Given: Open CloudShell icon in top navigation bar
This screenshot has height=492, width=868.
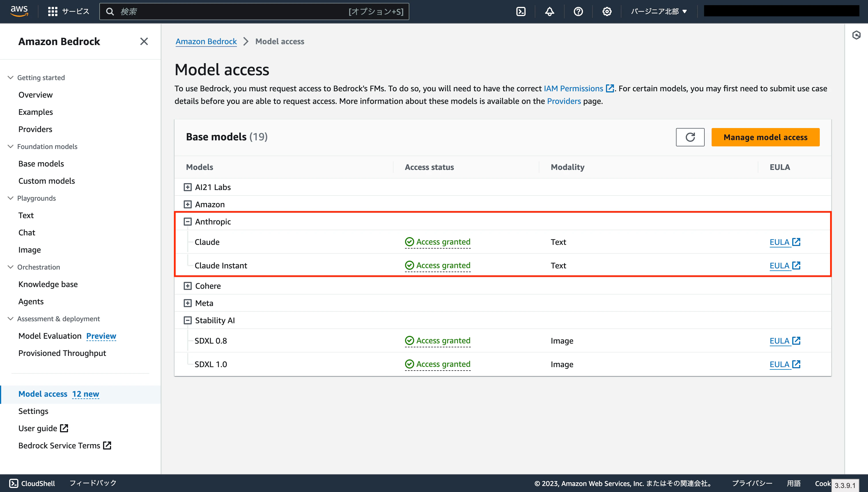Looking at the screenshot, I should (521, 11).
